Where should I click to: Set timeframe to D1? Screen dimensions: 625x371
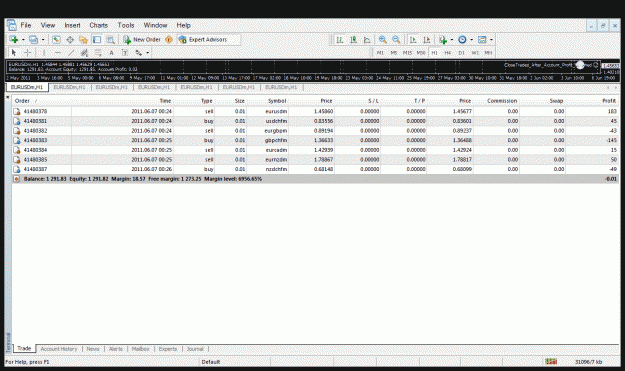tap(462, 53)
